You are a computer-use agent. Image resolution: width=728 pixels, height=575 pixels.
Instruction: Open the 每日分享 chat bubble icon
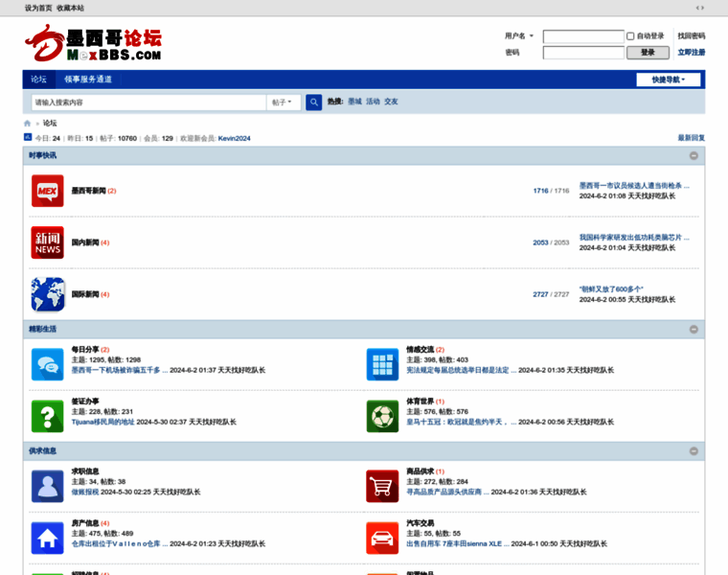pyautogui.click(x=47, y=364)
